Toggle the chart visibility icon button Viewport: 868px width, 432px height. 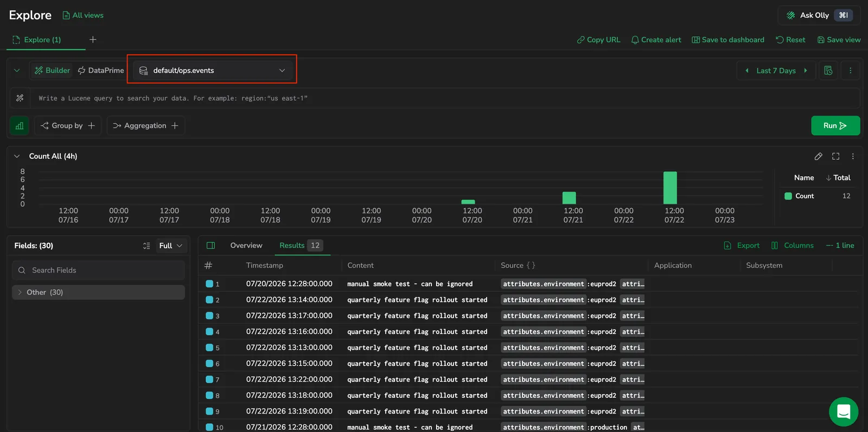20,126
